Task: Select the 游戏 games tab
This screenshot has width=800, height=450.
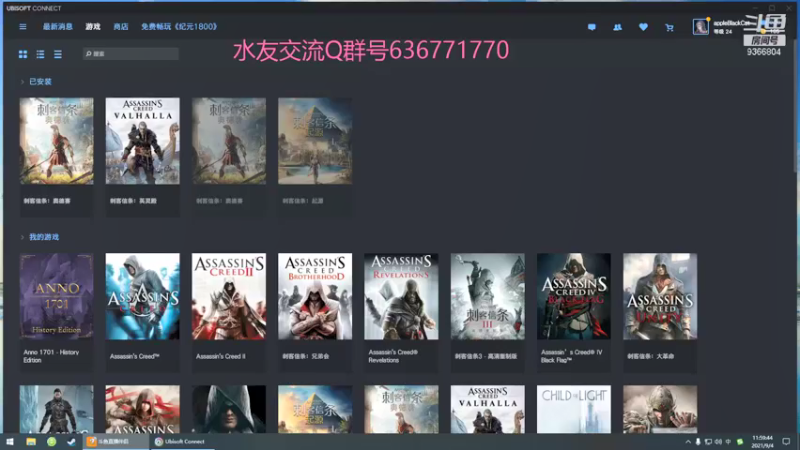Action: coord(93,27)
